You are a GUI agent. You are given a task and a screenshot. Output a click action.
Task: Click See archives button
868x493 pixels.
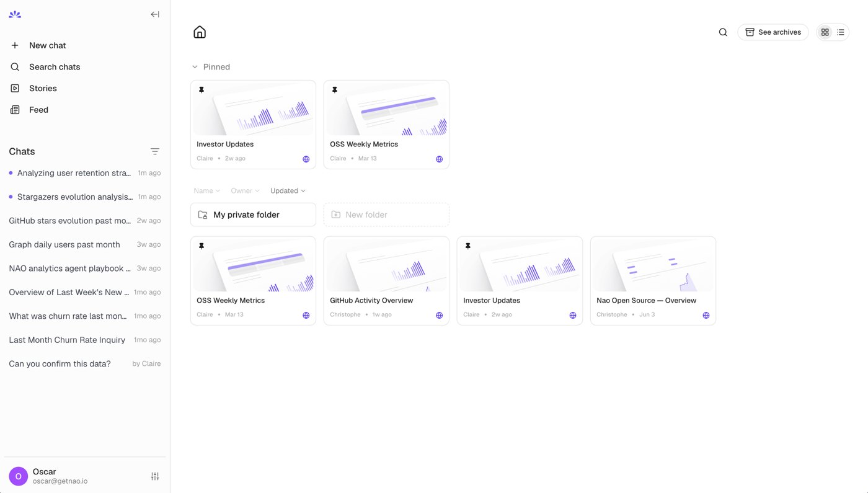click(x=773, y=32)
